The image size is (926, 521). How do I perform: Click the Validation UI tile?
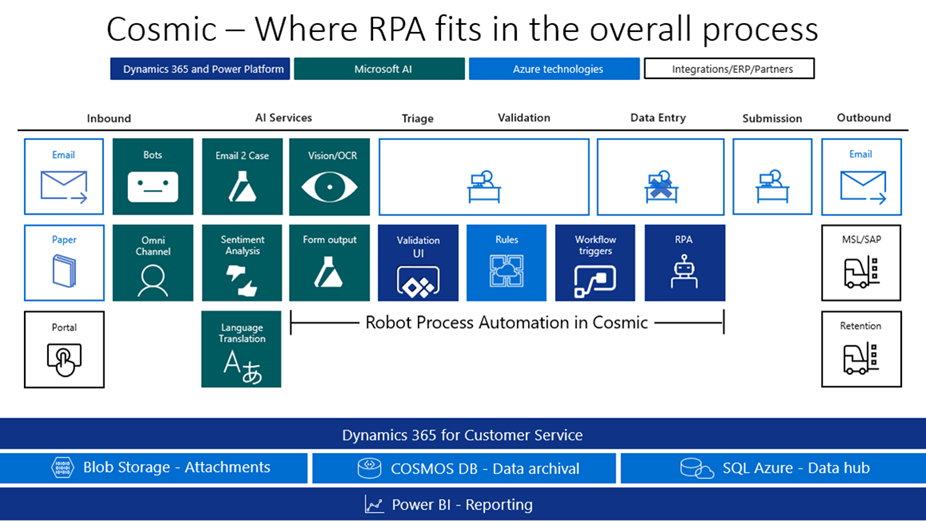[x=418, y=263]
